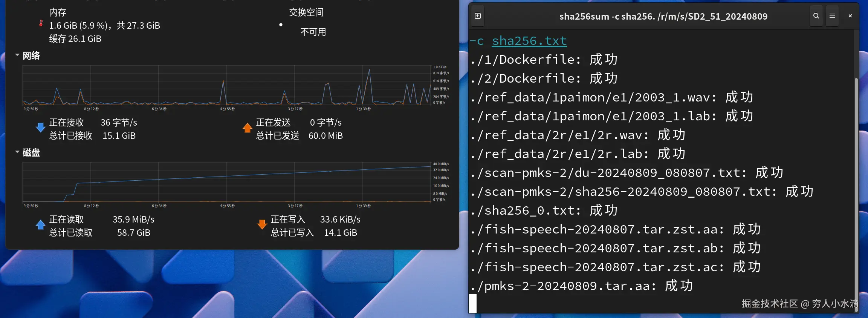Click the 网络 section heading label
This screenshot has height=318, width=868.
31,56
